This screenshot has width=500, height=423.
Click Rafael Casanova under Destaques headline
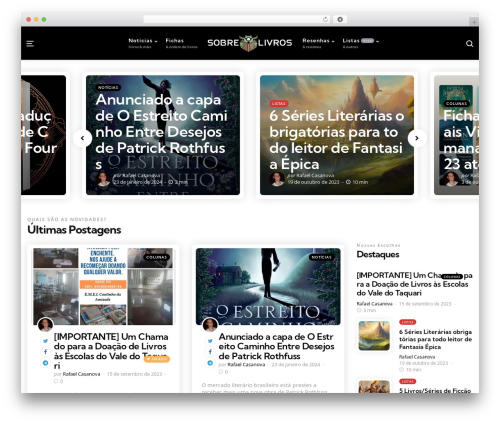[374, 304]
